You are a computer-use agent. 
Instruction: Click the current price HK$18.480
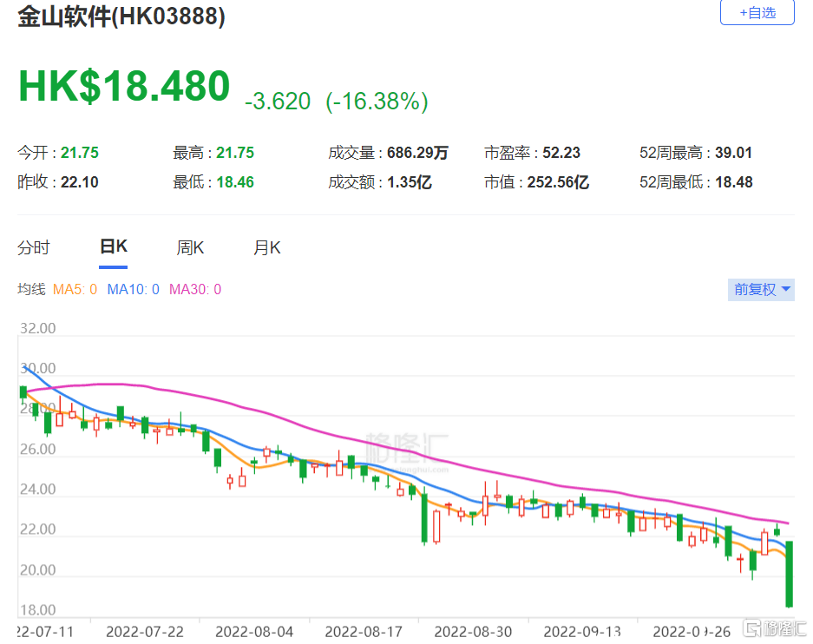124,86
